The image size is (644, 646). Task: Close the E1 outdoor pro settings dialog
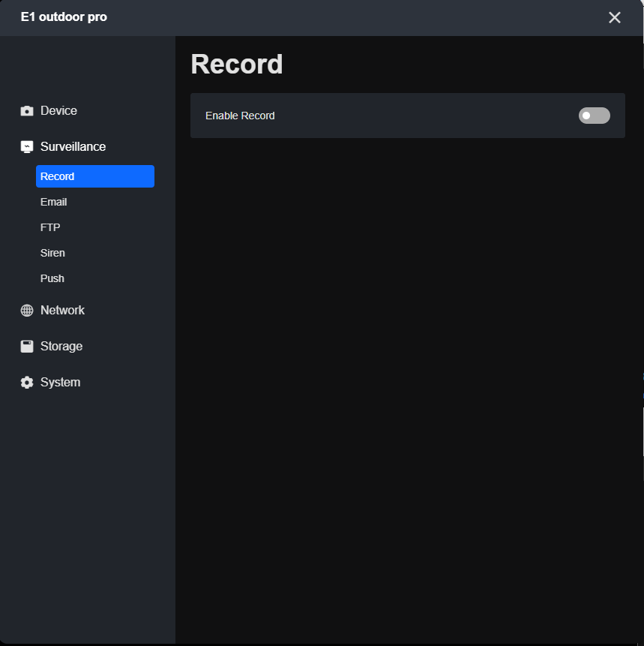click(615, 17)
